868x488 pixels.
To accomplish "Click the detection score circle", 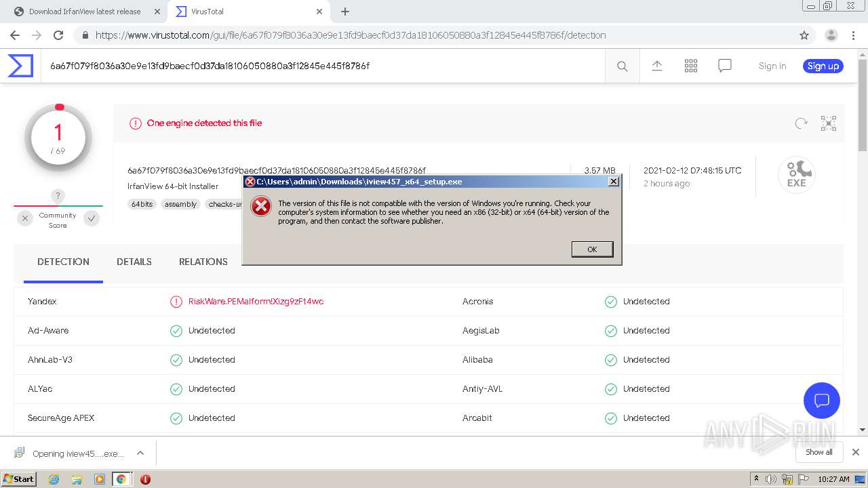I will [x=58, y=138].
